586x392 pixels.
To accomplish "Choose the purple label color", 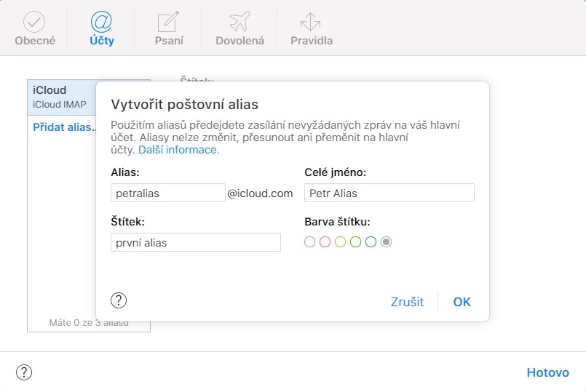I will click(x=310, y=242).
